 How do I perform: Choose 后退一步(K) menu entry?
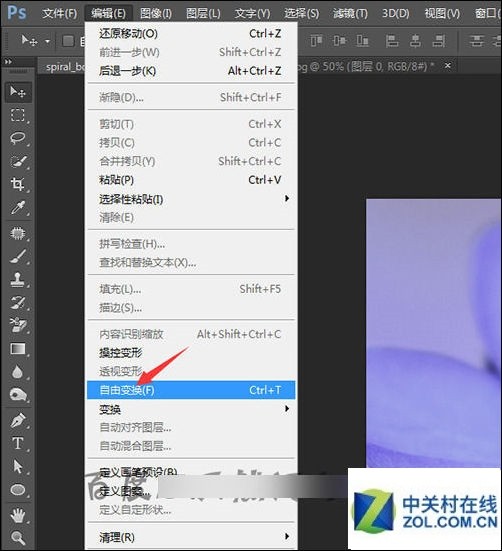[191, 71]
